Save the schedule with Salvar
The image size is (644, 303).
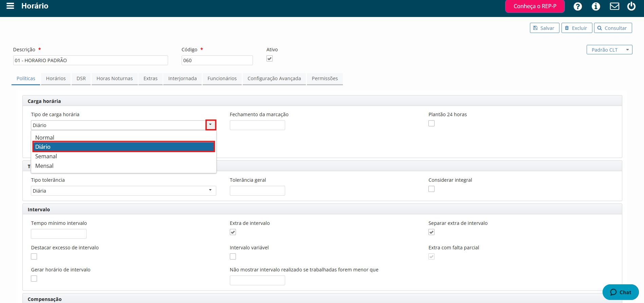coord(544,28)
